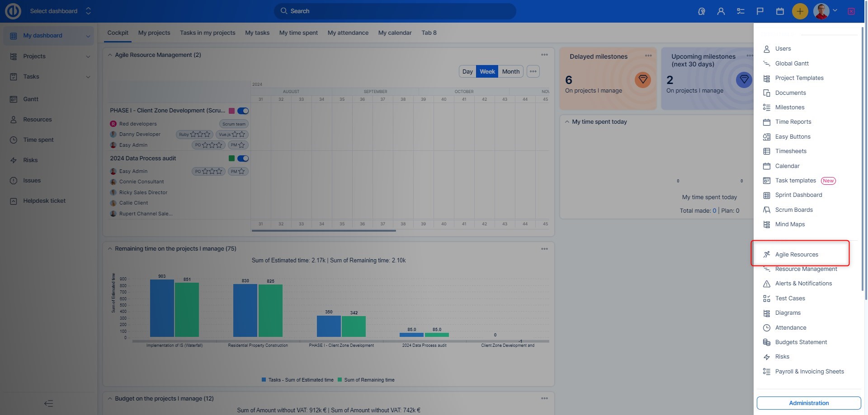Open Sprint Dashboard link in menu
Screen dimensions: 868x415
pos(798,195)
